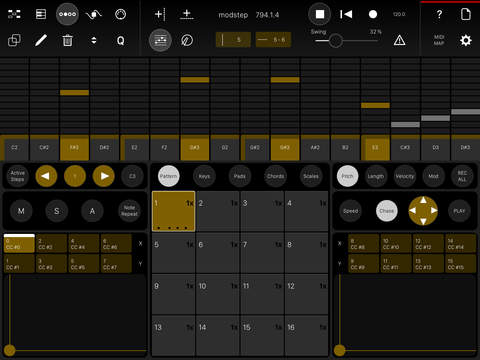
Task: Select pattern slot 6
Action: pos(218,253)
